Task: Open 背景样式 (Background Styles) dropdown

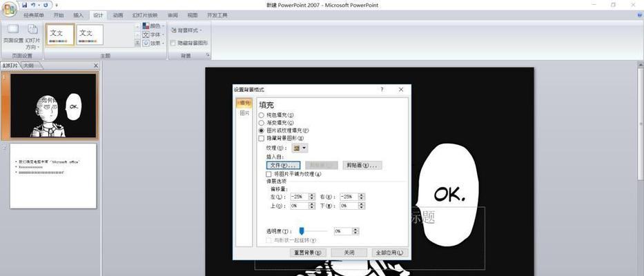Action: pyautogui.click(x=186, y=30)
